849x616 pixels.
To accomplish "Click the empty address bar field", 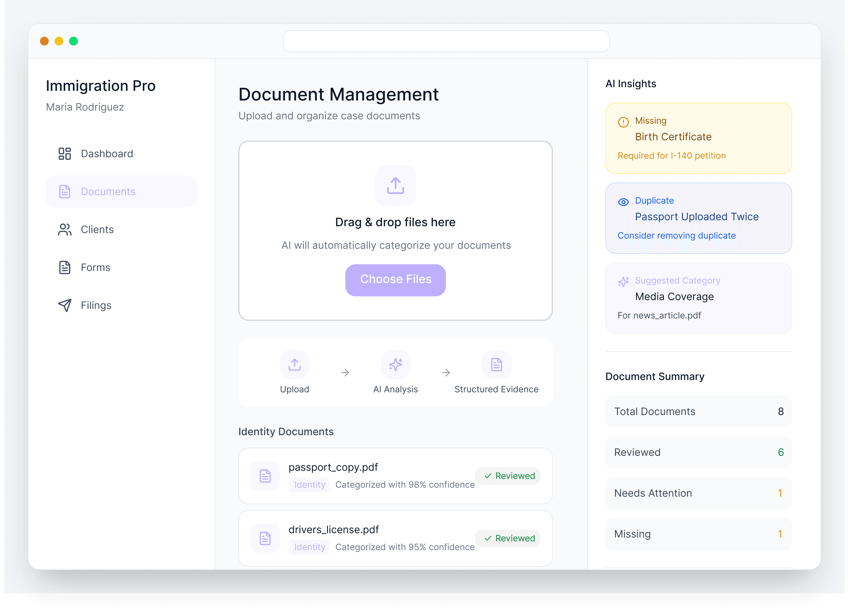I will pos(446,41).
